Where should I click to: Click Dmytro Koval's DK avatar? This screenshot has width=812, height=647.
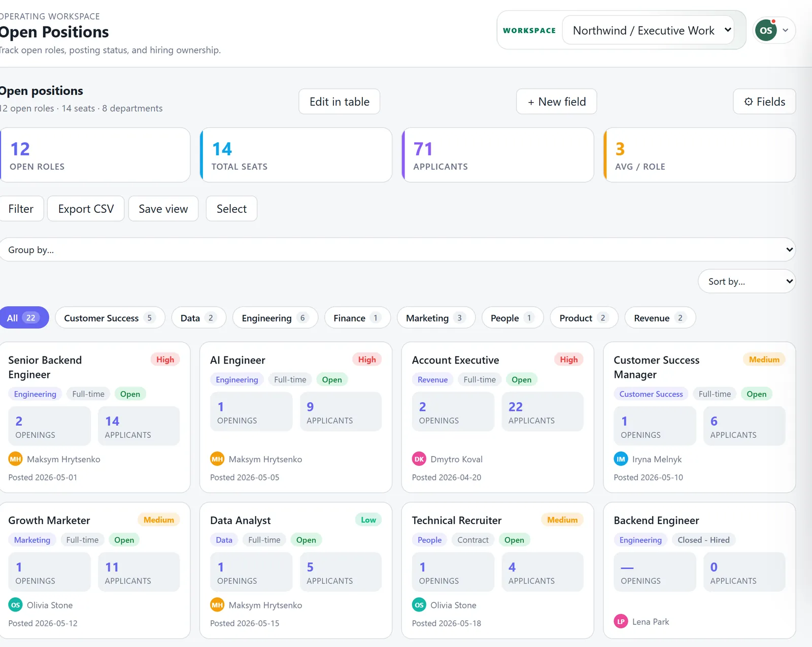(419, 459)
